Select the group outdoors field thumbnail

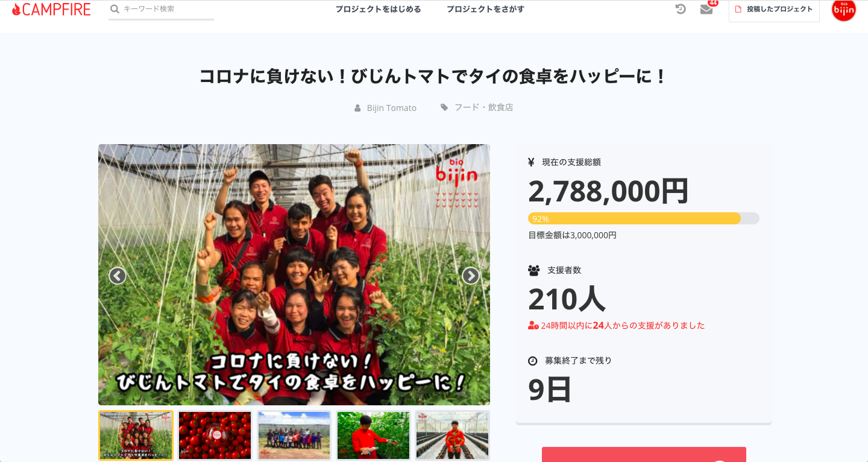click(x=294, y=435)
